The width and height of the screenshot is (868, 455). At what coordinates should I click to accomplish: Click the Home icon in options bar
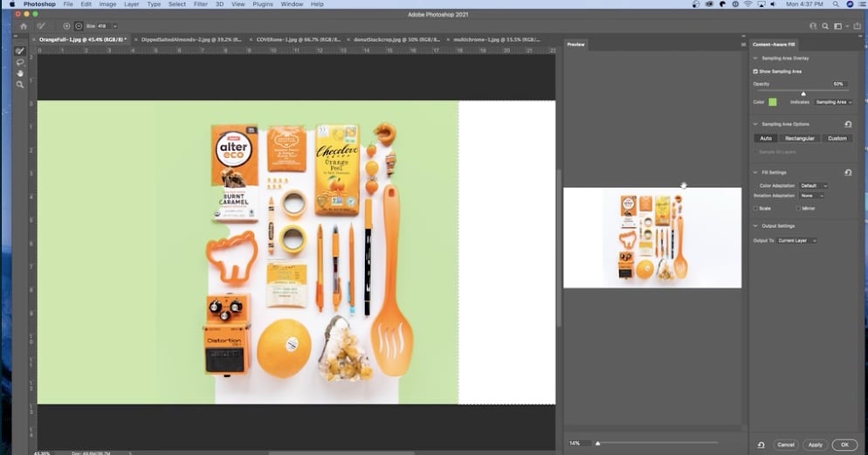(x=24, y=26)
